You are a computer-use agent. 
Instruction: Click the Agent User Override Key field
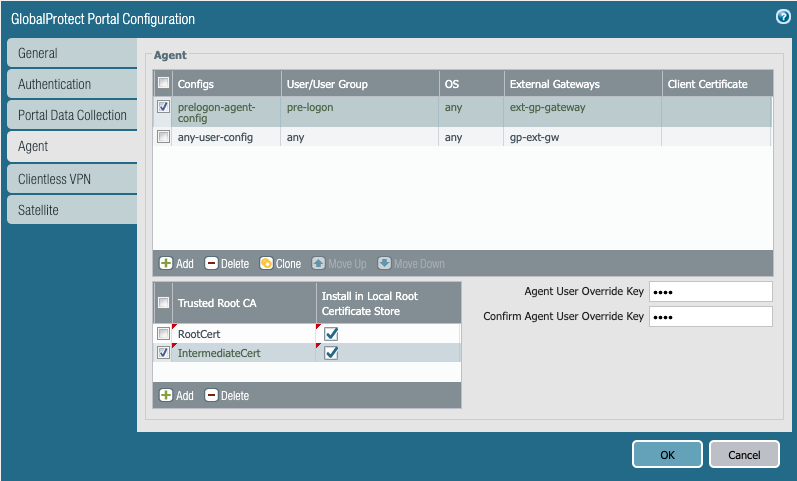711,292
